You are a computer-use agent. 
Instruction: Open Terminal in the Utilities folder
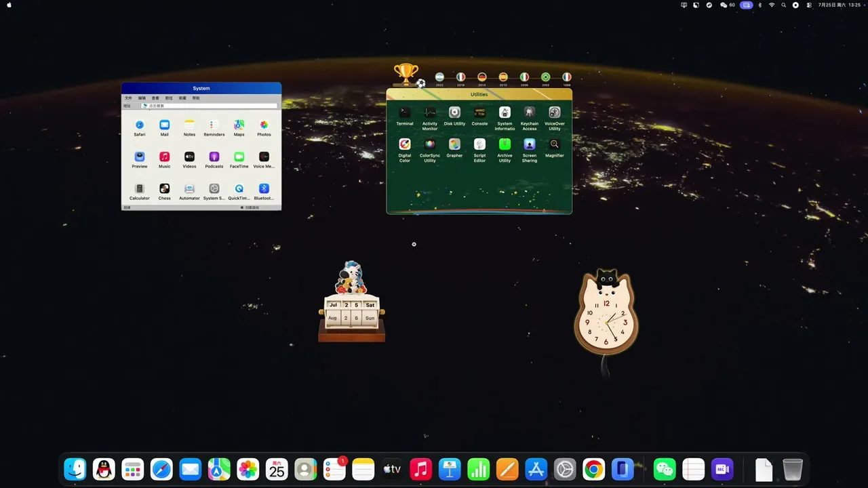point(405,113)
